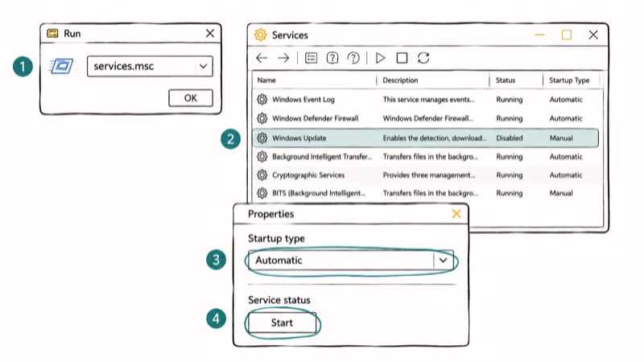644x362 pixels.
Task: Click the Forward arrow in Services toolbar
Action: [283, 58]
